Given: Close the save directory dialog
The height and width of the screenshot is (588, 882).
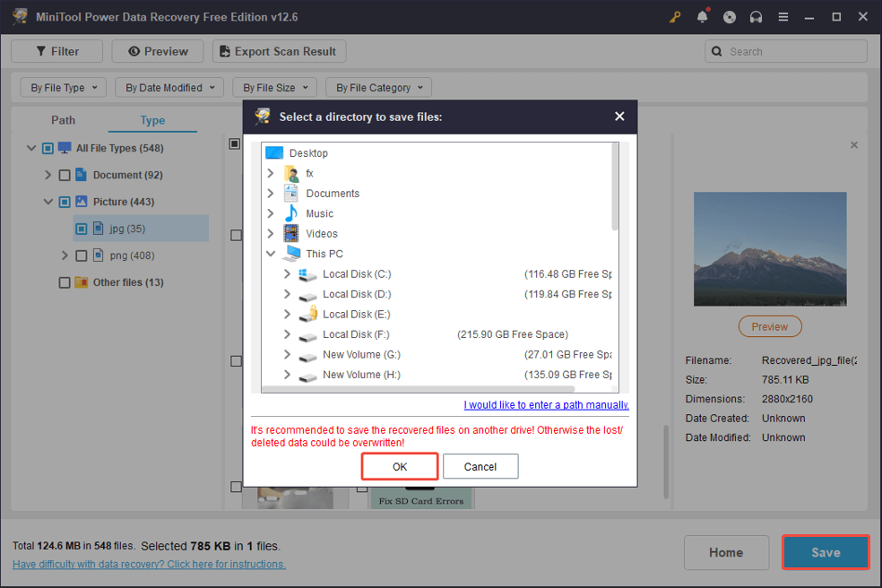Looking at the screenshot, I should (x=619, y=117).
